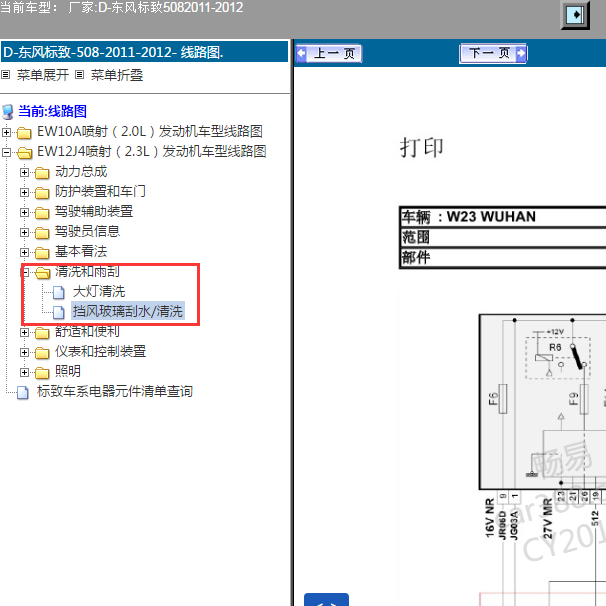Click the 菜单展开 list icon
The height and width of the screenshot is (606, 606).
pos(5,75)
